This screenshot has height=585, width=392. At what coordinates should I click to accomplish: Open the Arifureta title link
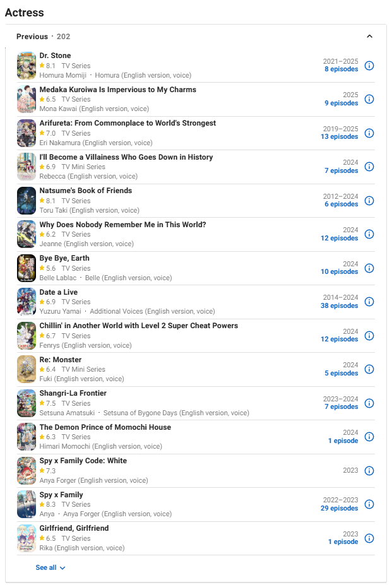128,123
